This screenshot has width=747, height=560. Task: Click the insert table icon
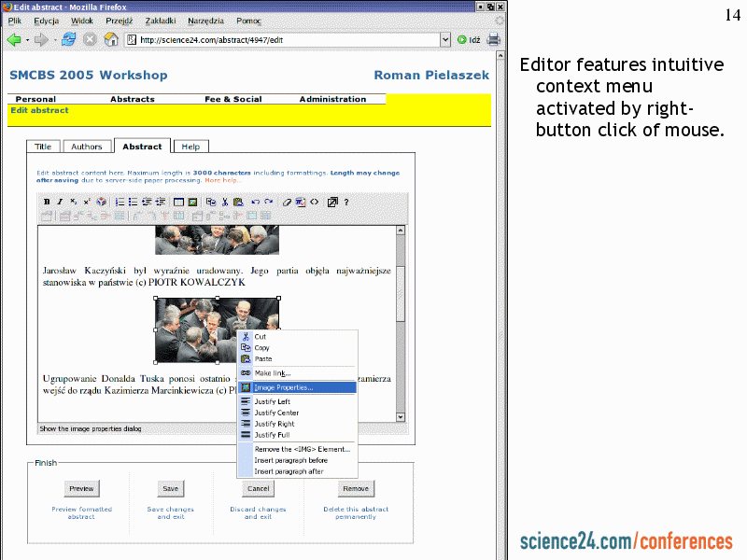(178, 202)
